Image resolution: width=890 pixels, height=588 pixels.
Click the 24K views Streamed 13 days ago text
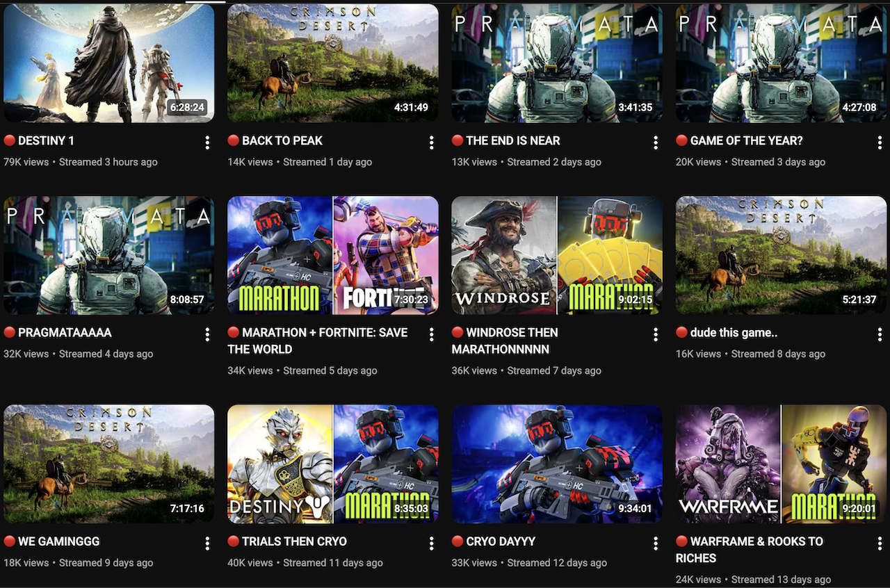(x=753, y=580)
